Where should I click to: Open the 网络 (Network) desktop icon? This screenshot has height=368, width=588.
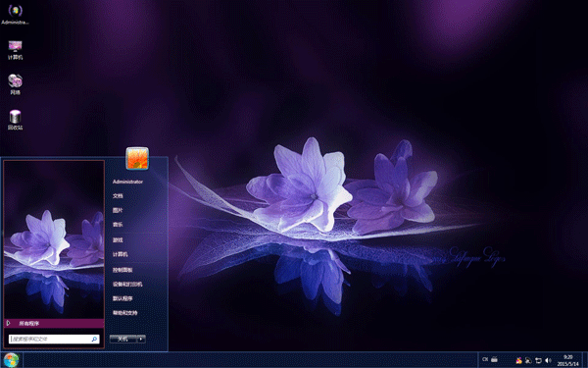tap(15, 84)
